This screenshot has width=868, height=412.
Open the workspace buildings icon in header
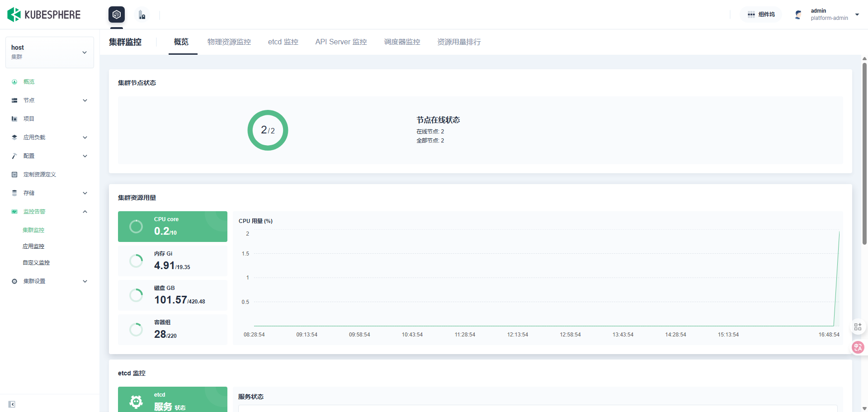(x=142, y=15)
